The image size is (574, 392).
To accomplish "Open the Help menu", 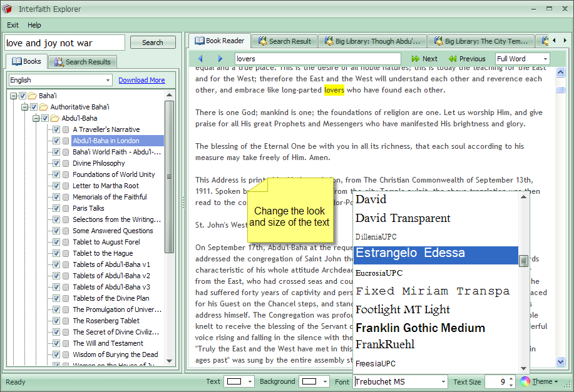I will pyautogui.click(x=34, y=25).
